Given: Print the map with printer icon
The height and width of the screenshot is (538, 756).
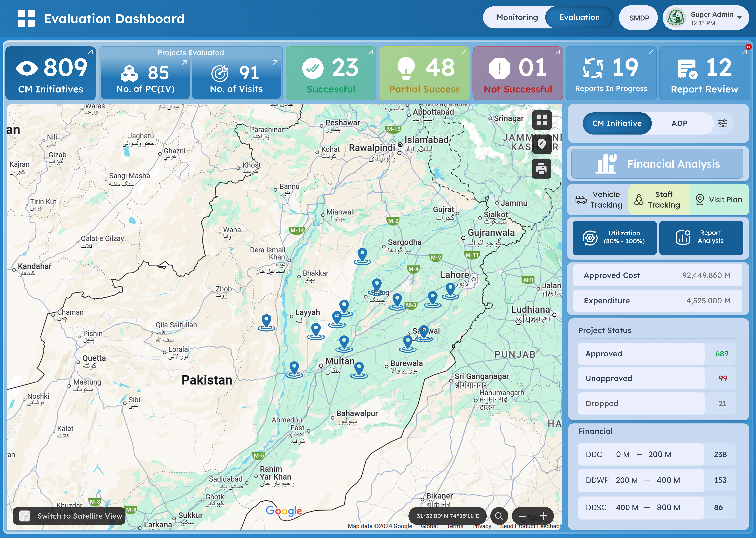Looking at the screenshot, I should 542,169.
